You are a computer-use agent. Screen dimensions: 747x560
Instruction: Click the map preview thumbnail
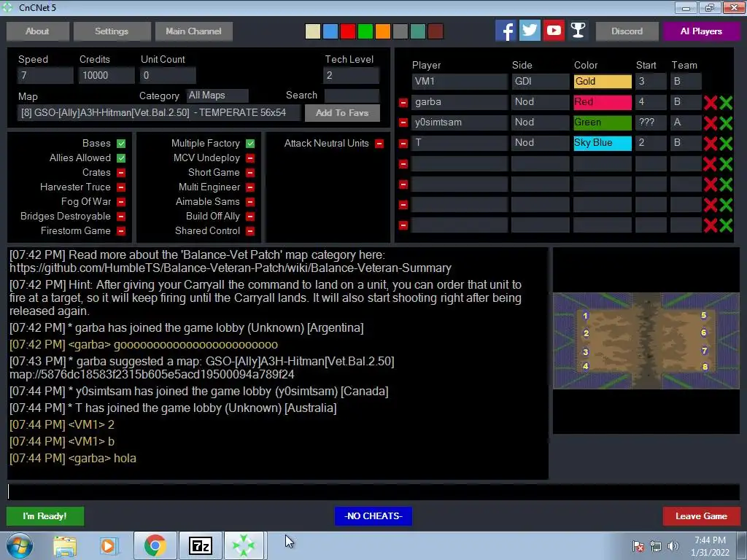(646, 341)
